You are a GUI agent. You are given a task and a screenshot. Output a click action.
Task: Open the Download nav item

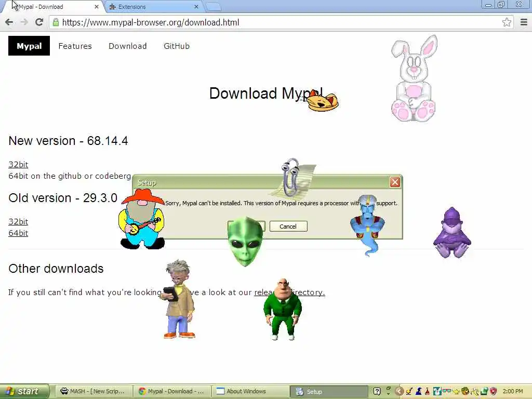pos(128,46)
